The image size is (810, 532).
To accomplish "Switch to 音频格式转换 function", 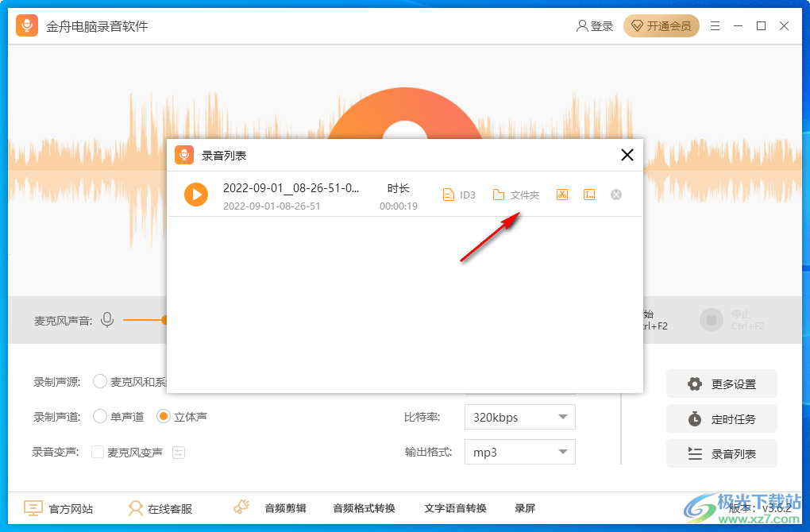I will [x=364, y=508].
